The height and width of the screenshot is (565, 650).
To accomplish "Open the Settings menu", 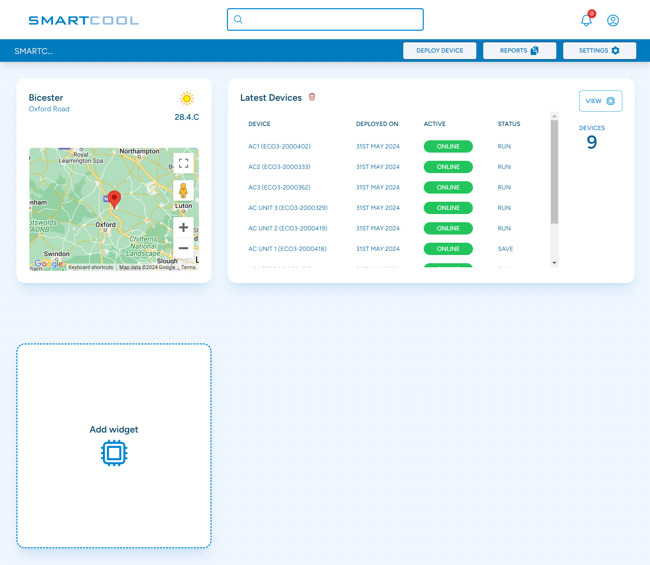I will [x=599, y=50].
